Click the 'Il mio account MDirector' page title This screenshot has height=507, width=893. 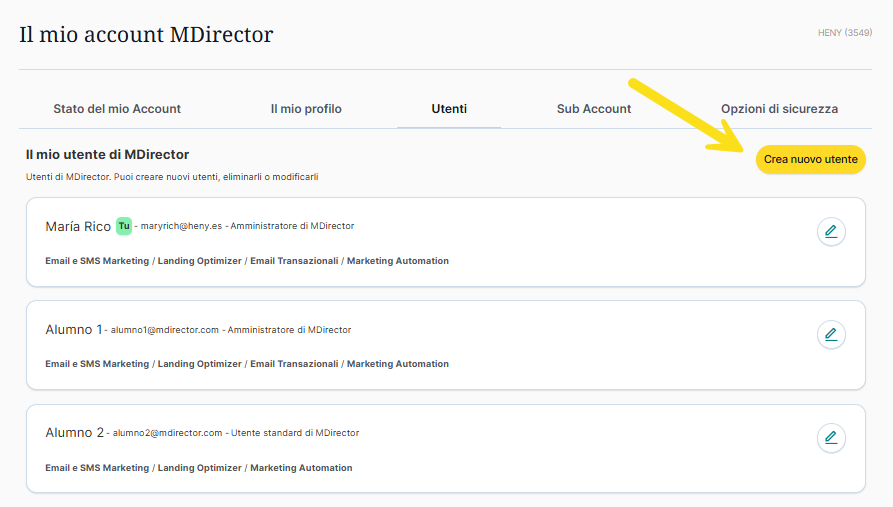(146, 35)
